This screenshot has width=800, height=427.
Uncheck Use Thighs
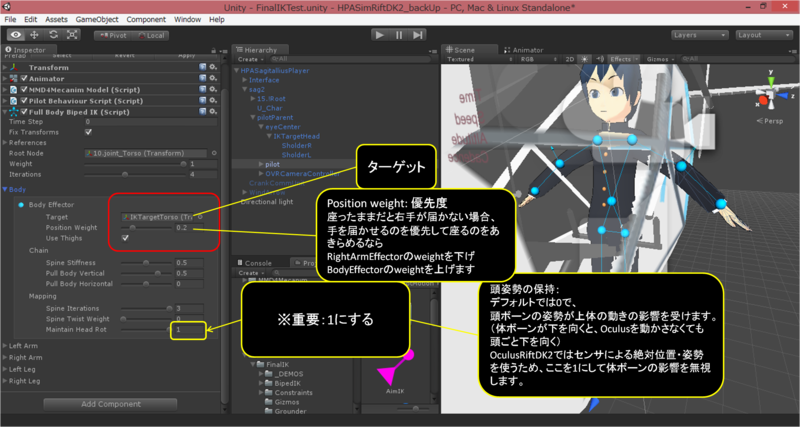click(x=125, y=238)
